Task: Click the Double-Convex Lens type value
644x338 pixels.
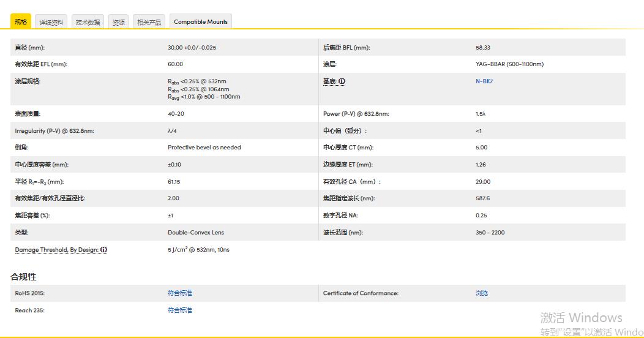Action: click(196, 233)
